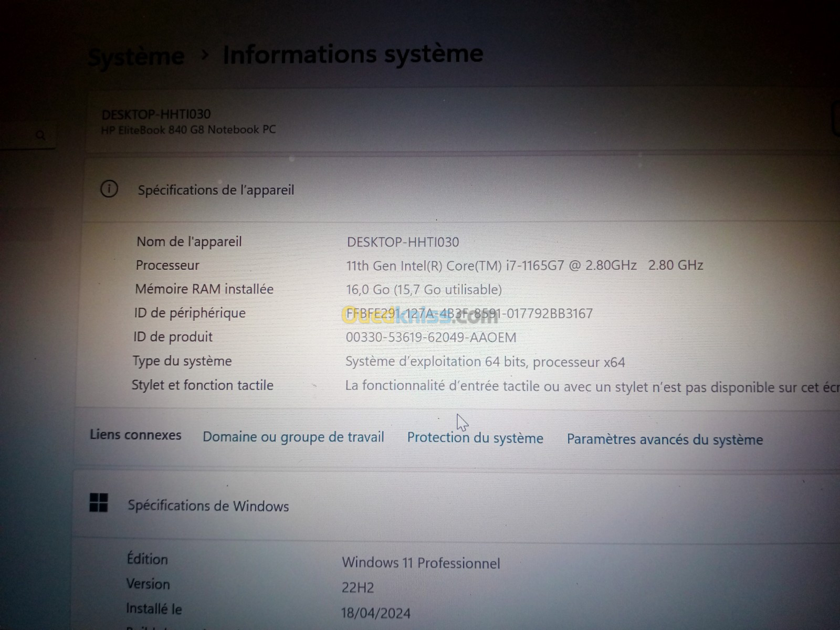
Task: Click the Windows logo icon beside Spécifications de Windows
Action: [x=99, y=502]
